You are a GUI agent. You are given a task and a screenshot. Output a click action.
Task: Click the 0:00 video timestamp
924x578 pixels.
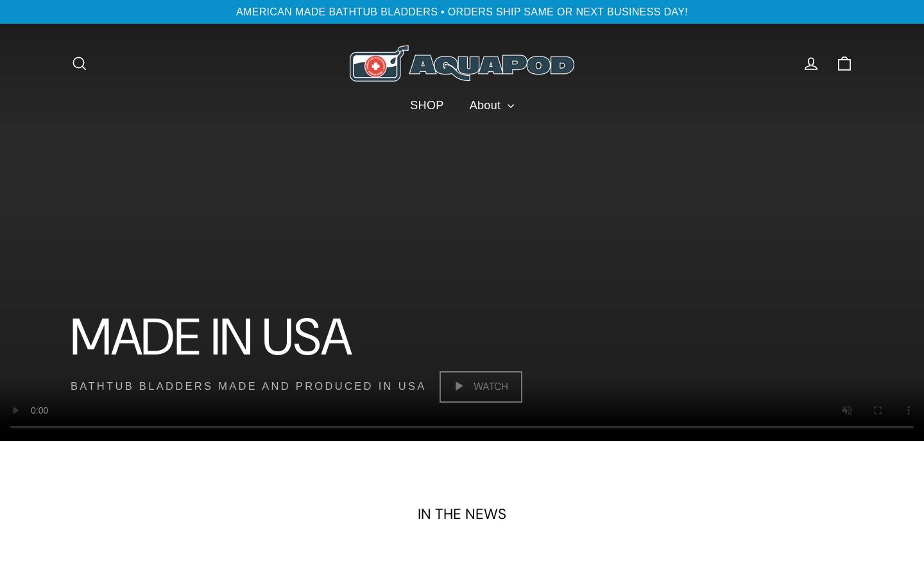click(x=39, y=410)
